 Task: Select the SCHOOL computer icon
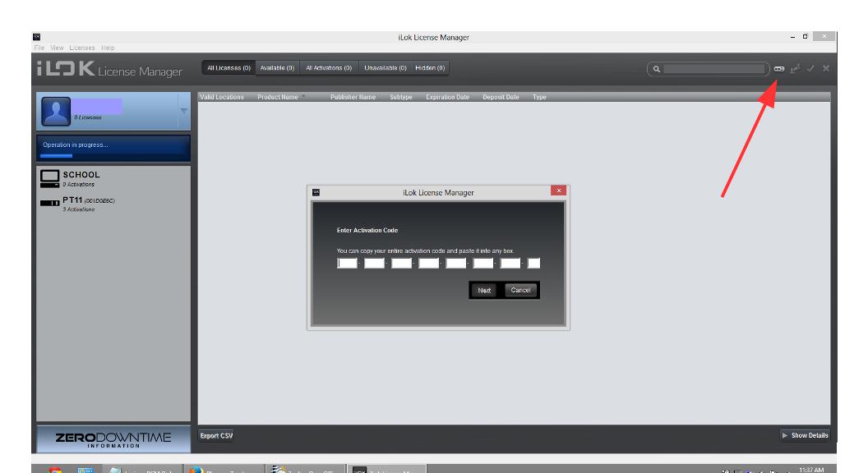coord(49,179)
